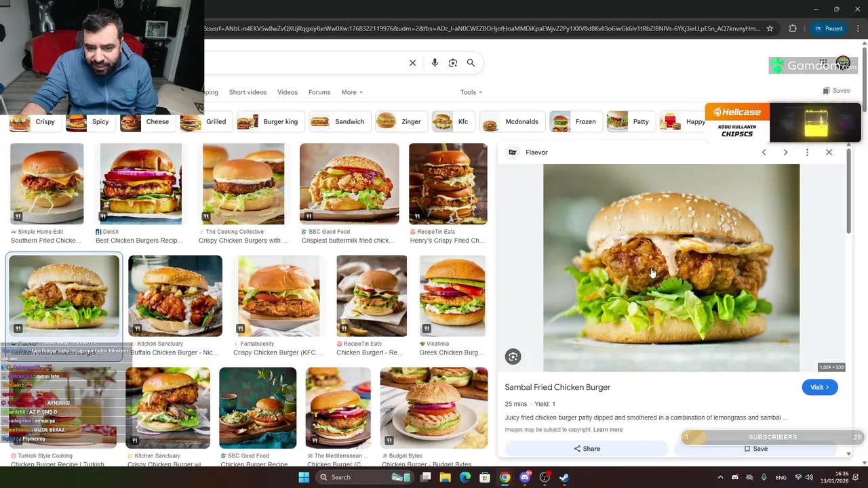Open the Chrome extensions puzzle icon

point(793,28)
